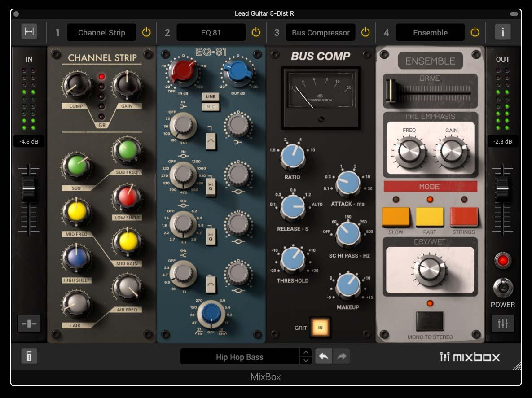Open the info panel with the i button

(502, 32)
